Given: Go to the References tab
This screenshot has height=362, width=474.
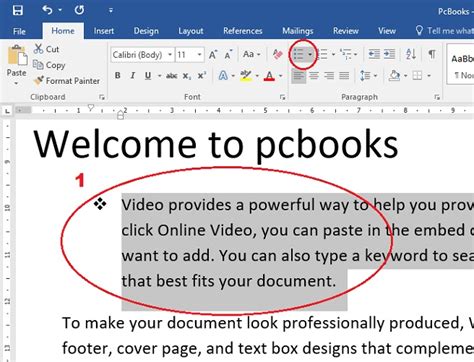Looking at the screenshot, I should coord(243,31).
